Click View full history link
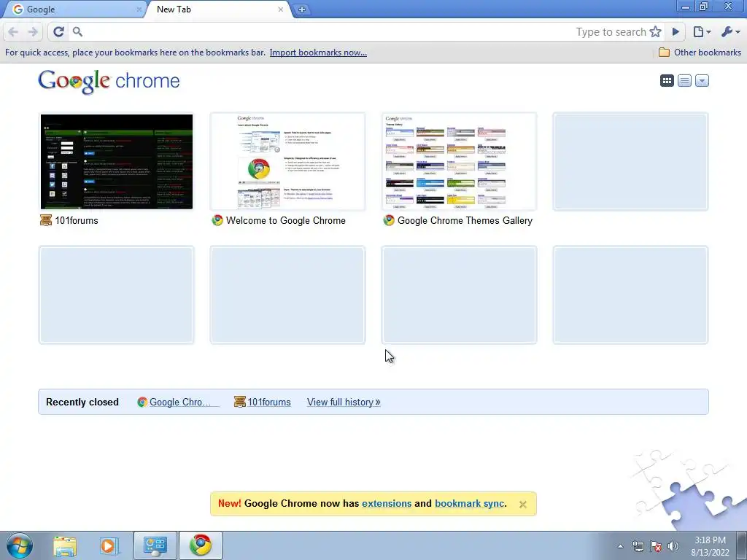This screenshot has width=747, height=560. point(344,402)
